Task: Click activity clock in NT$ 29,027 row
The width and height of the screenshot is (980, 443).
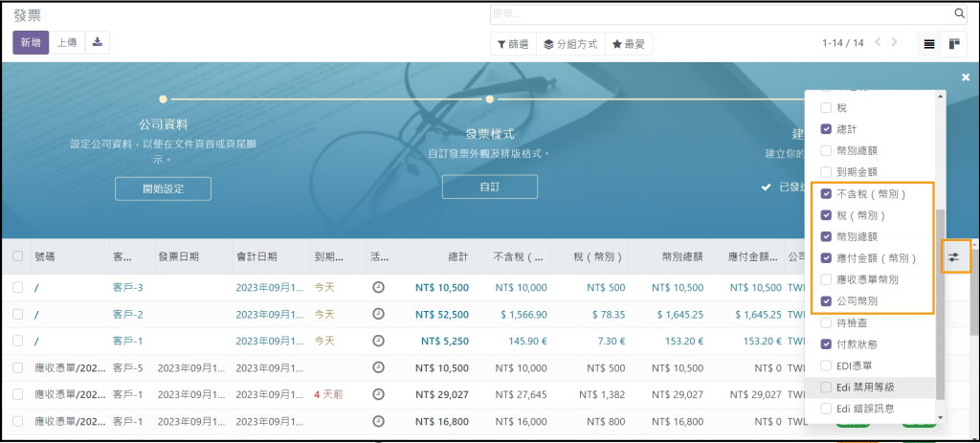Action: pos(378,395)
